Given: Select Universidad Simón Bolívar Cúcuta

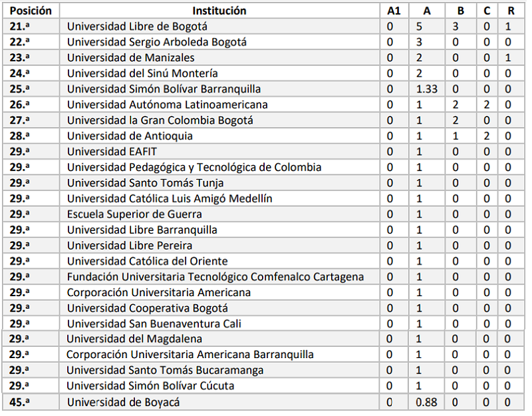Looking at the screenshot, I should [150, 386].
